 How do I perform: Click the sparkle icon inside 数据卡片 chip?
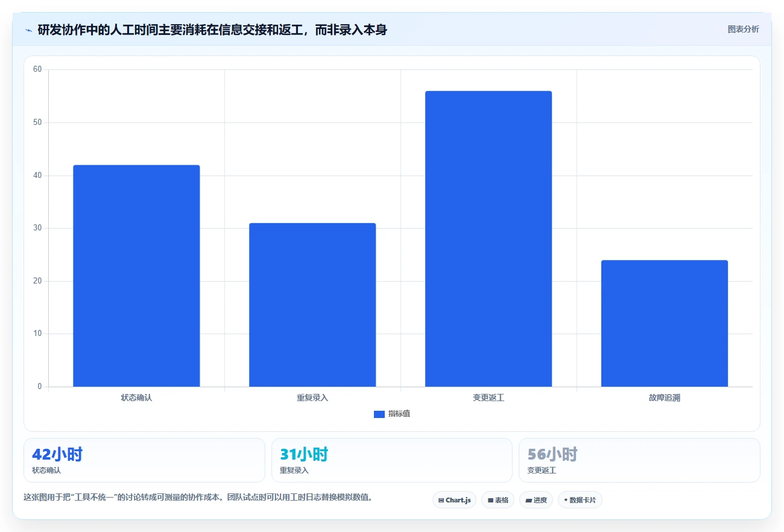point(566,500)
